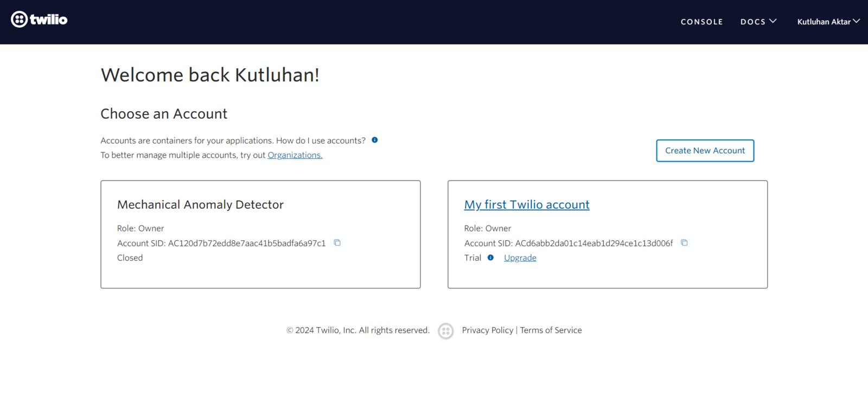The image size is (868, 410).
Task: Click the Upgrade link
Action: [520, 258]
